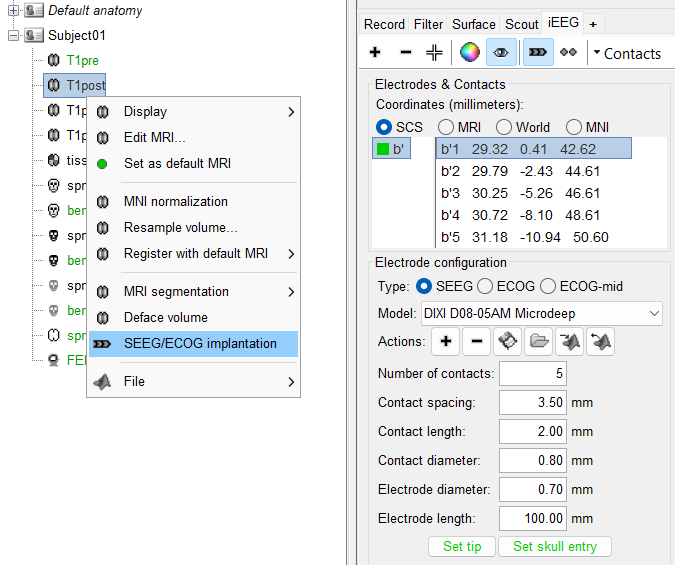675x565 pixels.
Task: Choose World coordinate system option
Action: tap(503, 127)
